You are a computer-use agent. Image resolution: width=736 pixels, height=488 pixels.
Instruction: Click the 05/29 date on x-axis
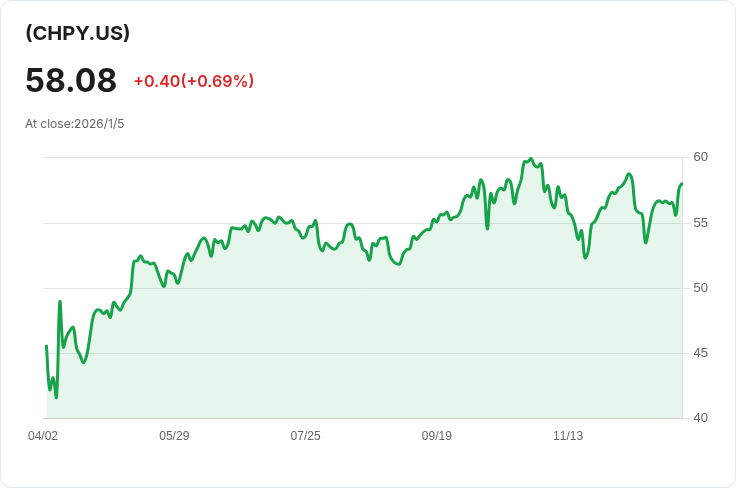[x=174, y=436]
